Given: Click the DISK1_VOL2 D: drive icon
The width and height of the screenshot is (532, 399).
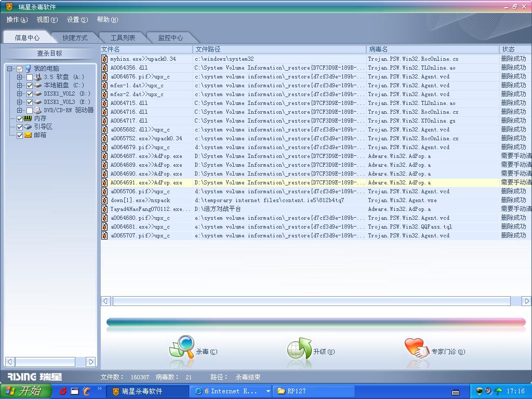Looking at the screenshot, I should coord(37,94).
